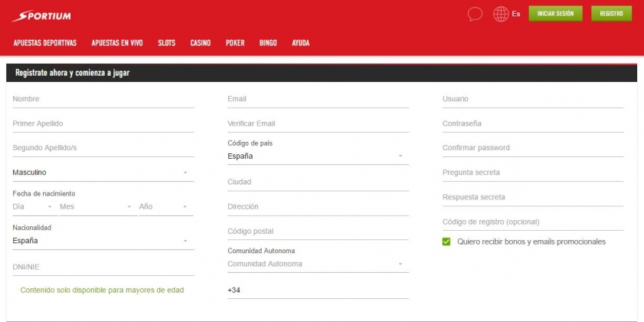644x322 pixels.
Task: Expand the Nacionalidad España dropdown
Action: [x=103, y=241]
